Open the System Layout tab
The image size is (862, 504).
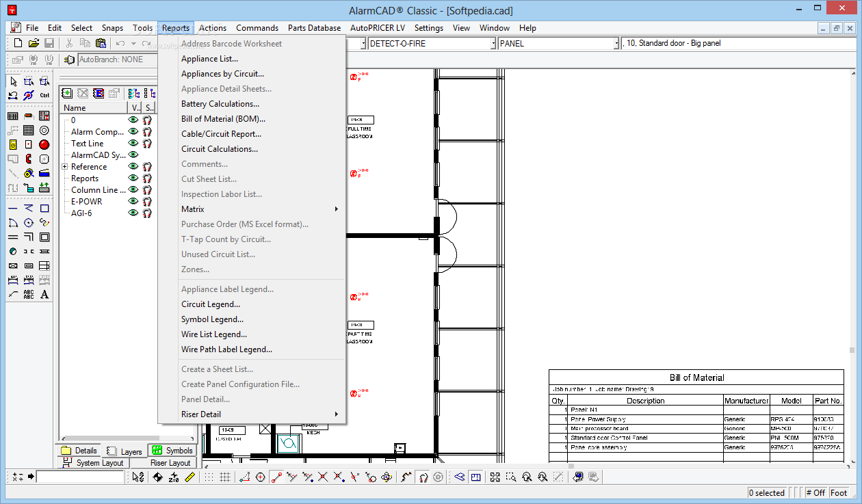[94, 463]
